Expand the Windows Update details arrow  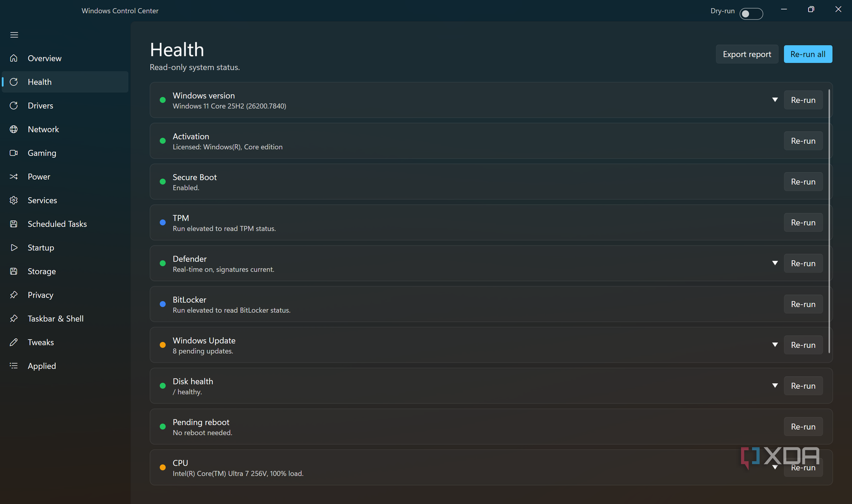click(x=775, y=344)
